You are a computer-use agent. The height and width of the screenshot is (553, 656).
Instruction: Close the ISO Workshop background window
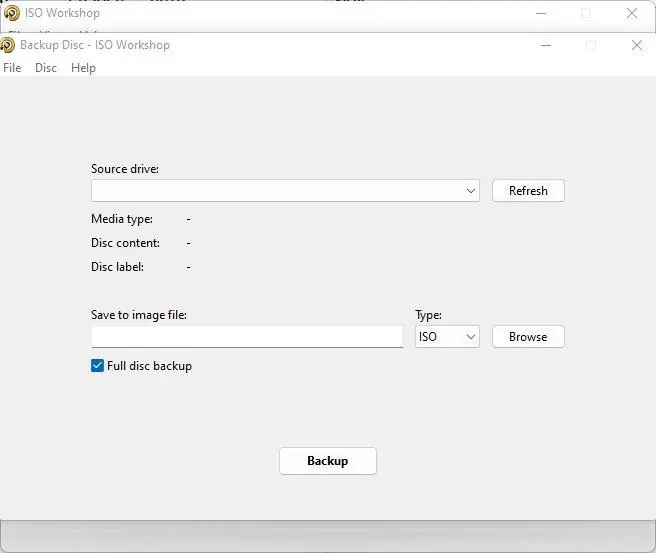point(632,13)
